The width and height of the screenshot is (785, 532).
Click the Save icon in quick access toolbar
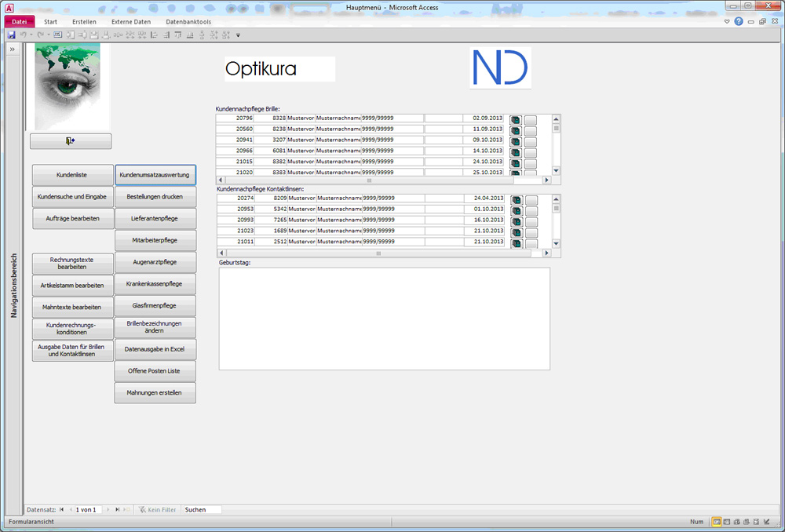(11, 35)
